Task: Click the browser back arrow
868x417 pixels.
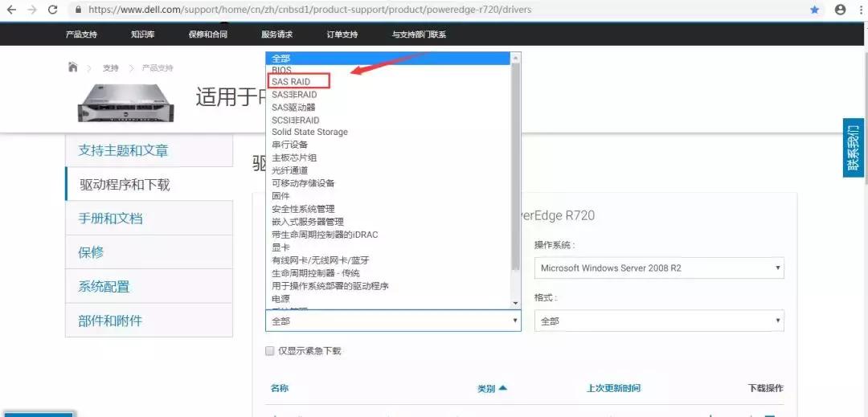Action: tap(11, 10)
